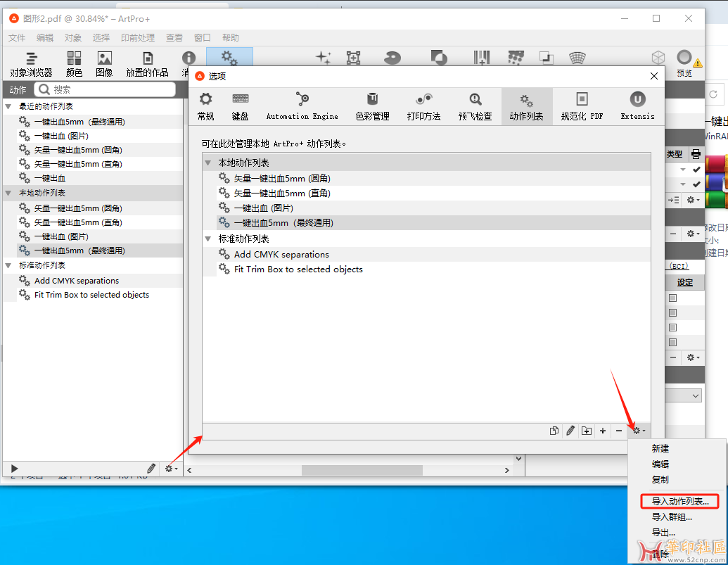
Task: Click the duplicate action list icon
Action: pos(554,431)
